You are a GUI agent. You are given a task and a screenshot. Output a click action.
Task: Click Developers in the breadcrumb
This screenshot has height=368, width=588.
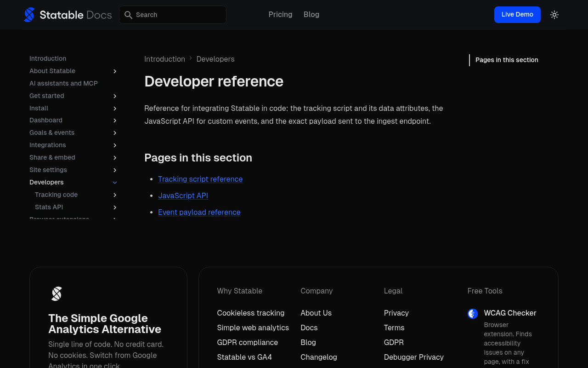point(215,59)
